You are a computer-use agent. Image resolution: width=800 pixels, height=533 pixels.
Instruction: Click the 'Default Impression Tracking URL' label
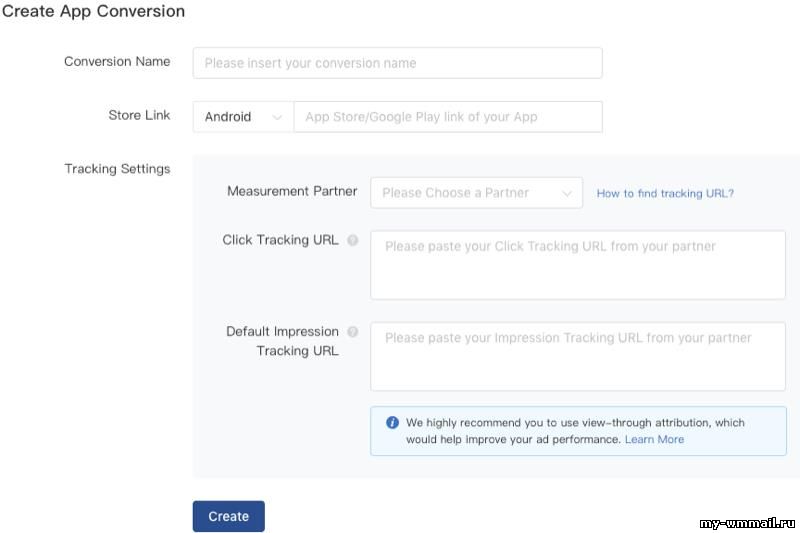pos(283,341)
